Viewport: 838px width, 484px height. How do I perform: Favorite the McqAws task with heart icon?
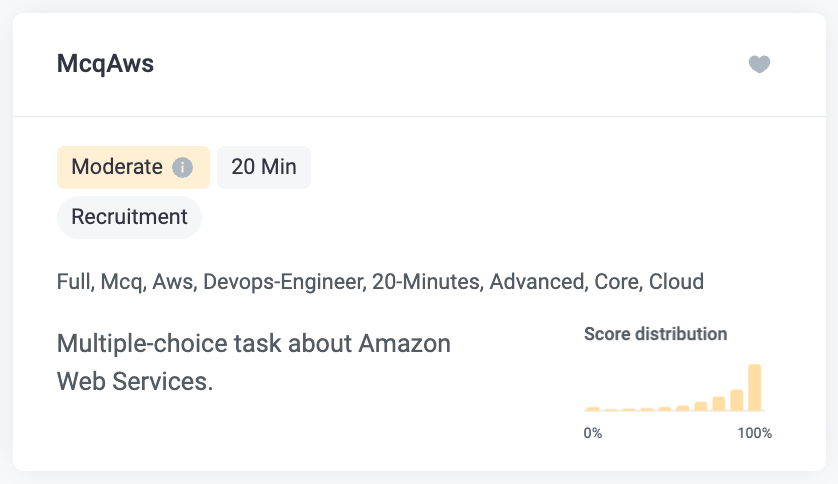pyautogui.click(x=760, y=65)
